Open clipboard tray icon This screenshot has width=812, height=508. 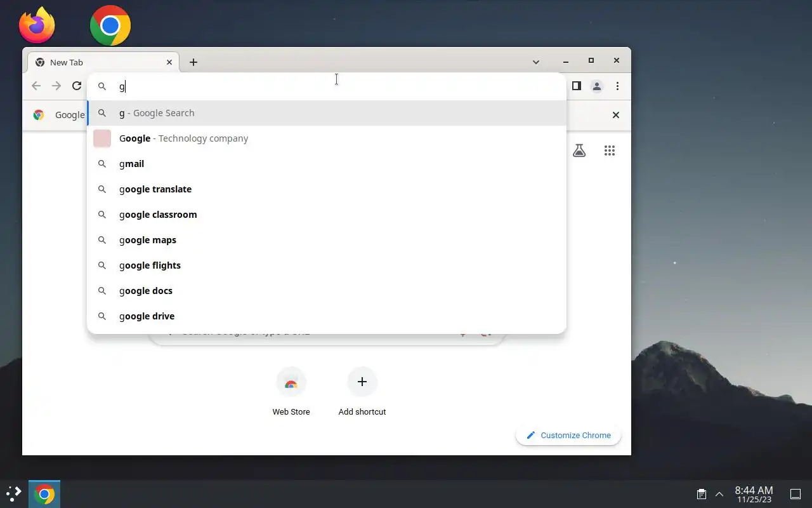click(x=702, y=494)
